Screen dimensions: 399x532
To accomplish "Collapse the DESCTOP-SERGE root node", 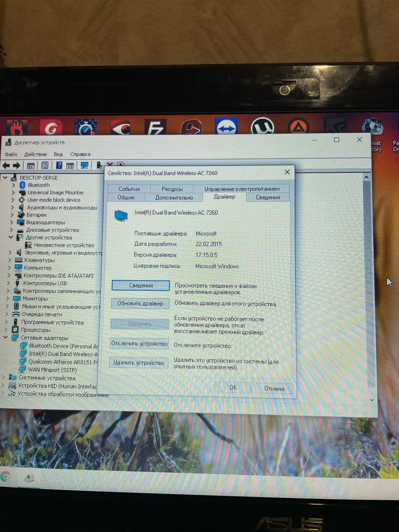I will tap(5, 177).
